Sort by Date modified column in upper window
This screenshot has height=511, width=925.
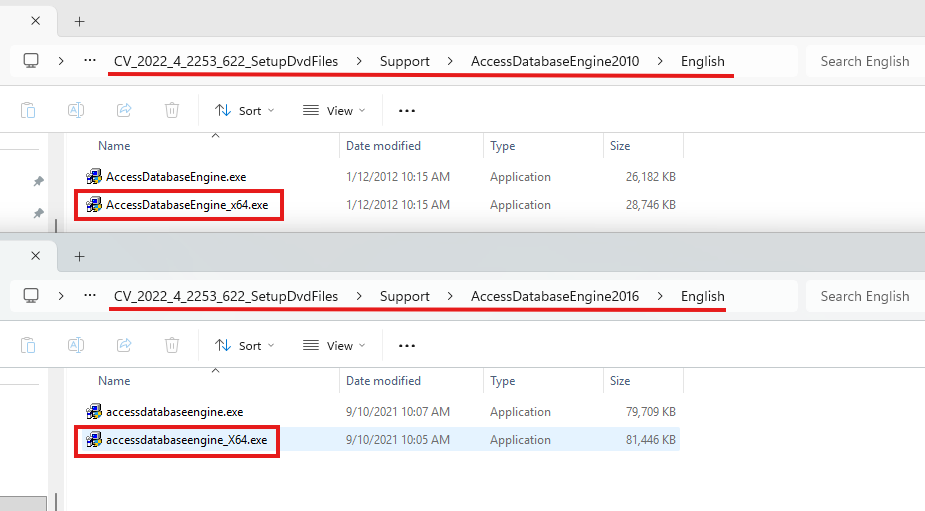tap(383, 146)
